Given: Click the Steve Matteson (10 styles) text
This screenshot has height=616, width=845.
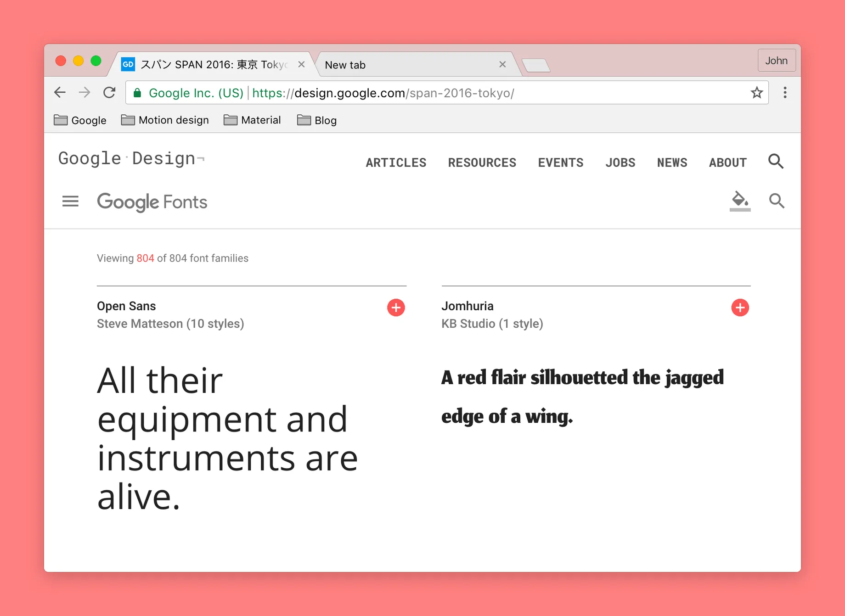Looking at the screenshot, I should 170,324.
